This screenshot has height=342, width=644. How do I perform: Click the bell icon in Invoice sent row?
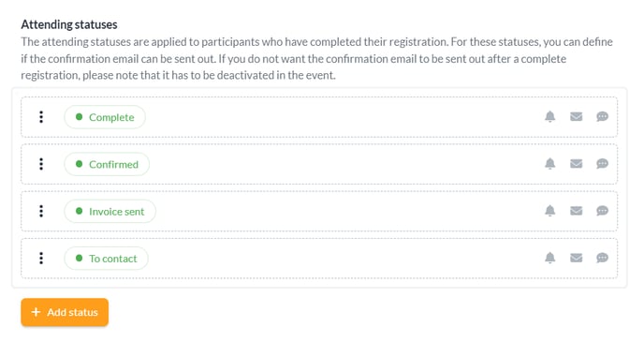coord(550,211)
